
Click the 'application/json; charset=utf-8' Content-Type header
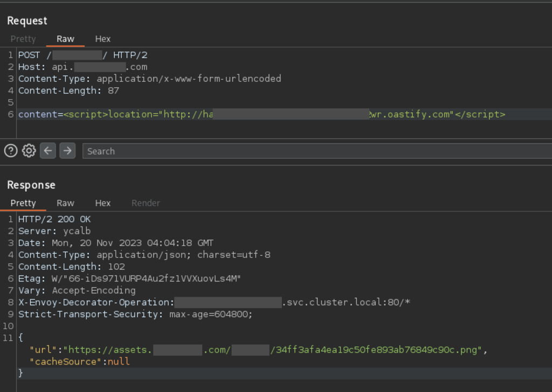(144, 255)
